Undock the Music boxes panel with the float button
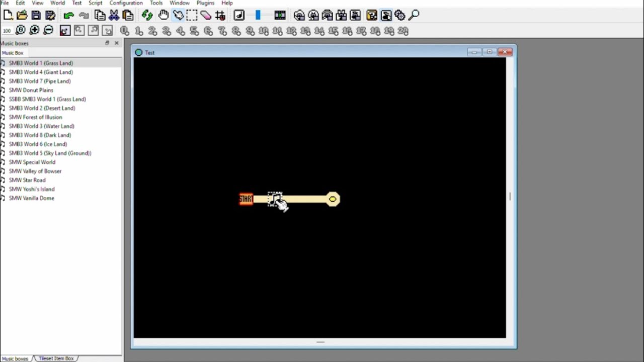This screenshot has height=362, width=644. tap(107, 43)
